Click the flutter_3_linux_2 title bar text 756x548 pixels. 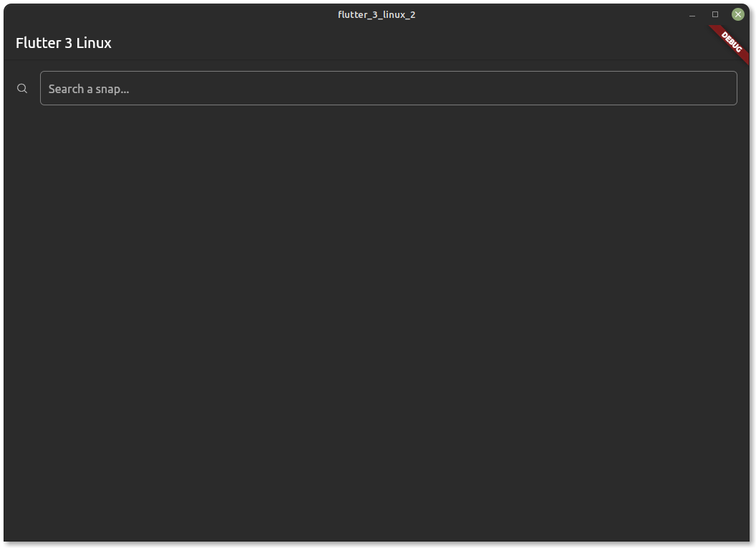377,15
